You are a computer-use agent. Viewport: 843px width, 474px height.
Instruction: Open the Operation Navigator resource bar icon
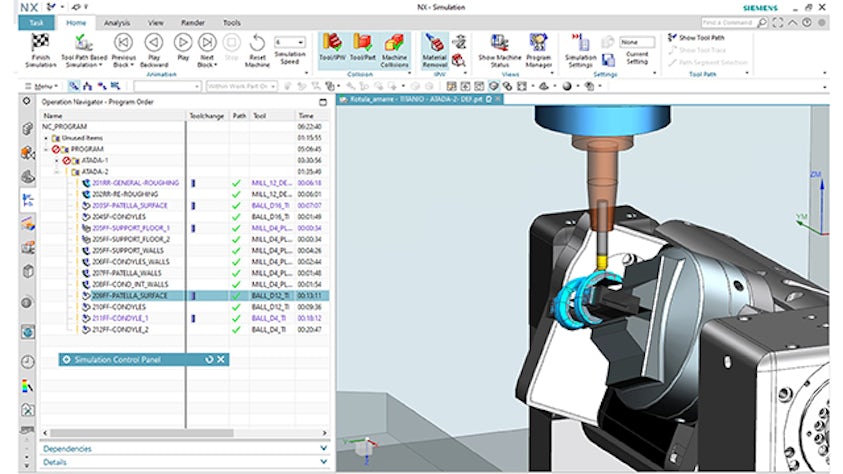[27, 200]
